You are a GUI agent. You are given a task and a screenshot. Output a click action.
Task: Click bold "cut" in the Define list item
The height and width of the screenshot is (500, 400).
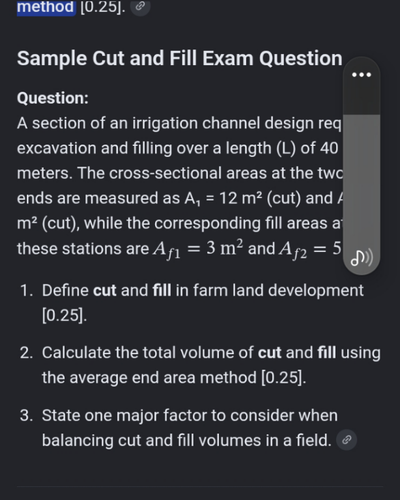[x=105, y=290]
